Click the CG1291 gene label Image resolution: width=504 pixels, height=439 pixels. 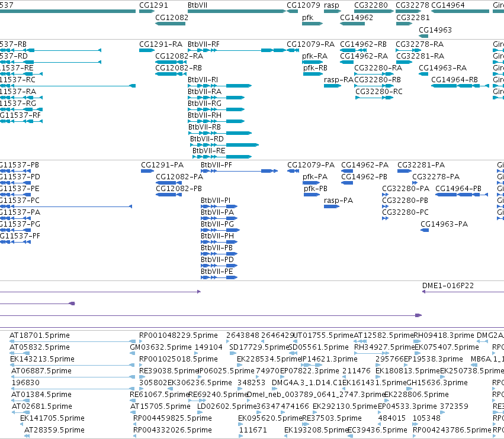[153, 5]
